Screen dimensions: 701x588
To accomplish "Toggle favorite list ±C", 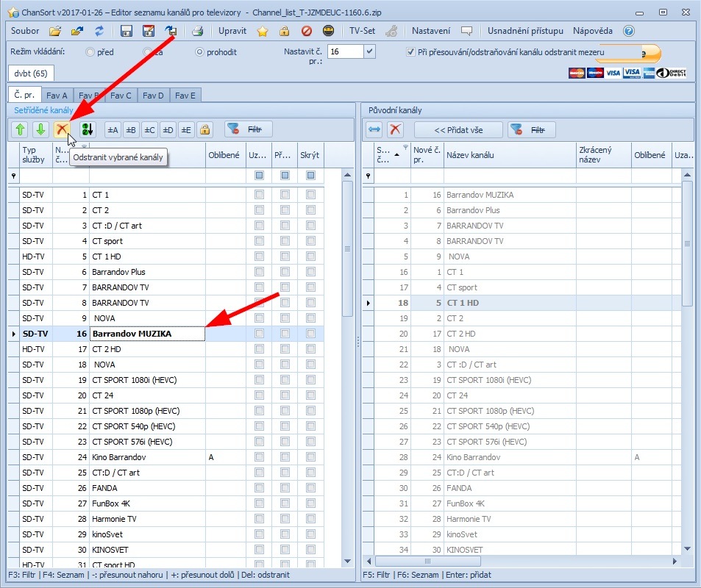I will click(x=149, y=129).
